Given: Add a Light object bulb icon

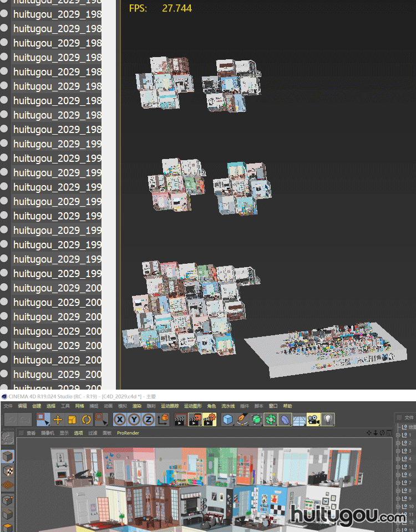Looking at the screenshot, I should (x=328, y=420).
